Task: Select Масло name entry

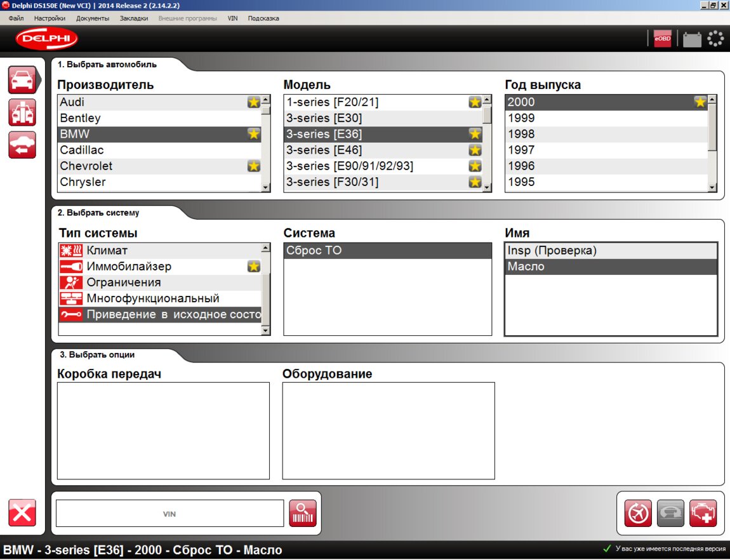Action: pyautogui.click(x=611, y=266)
